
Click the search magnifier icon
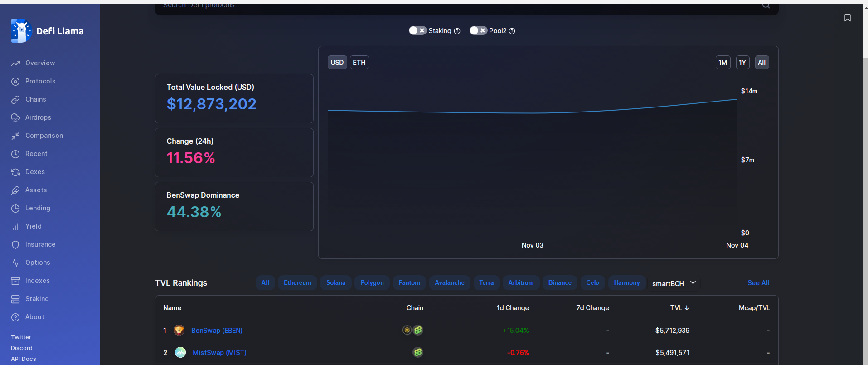click(x=766, y=5)
